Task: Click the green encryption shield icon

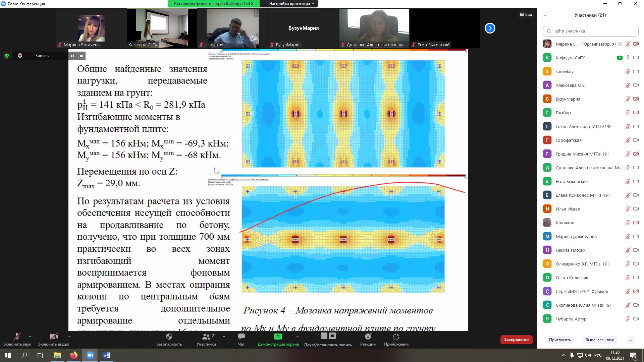Action: pyautogui.click(x=7, y=56)
